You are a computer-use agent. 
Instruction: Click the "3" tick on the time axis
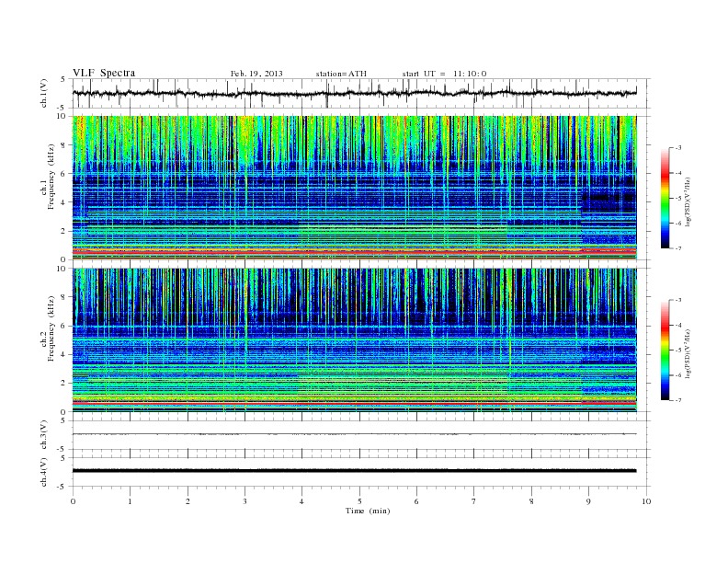pos(245,501)
